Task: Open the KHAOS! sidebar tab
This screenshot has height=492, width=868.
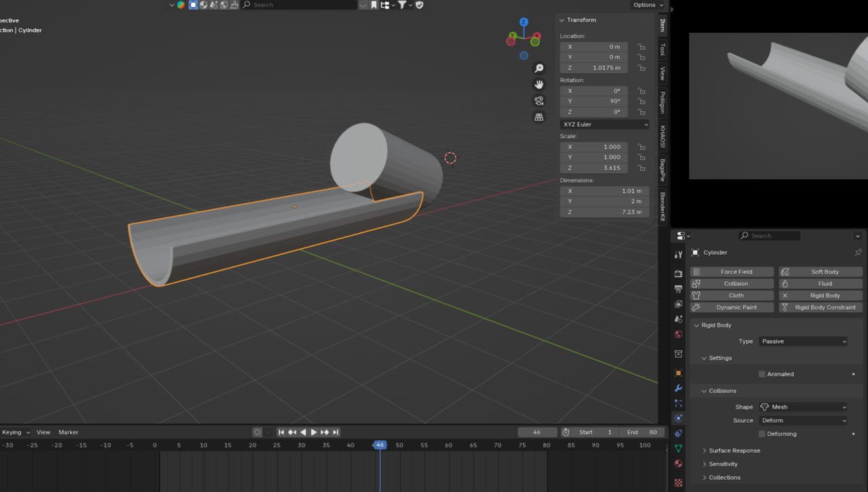Action: [663, 136]
